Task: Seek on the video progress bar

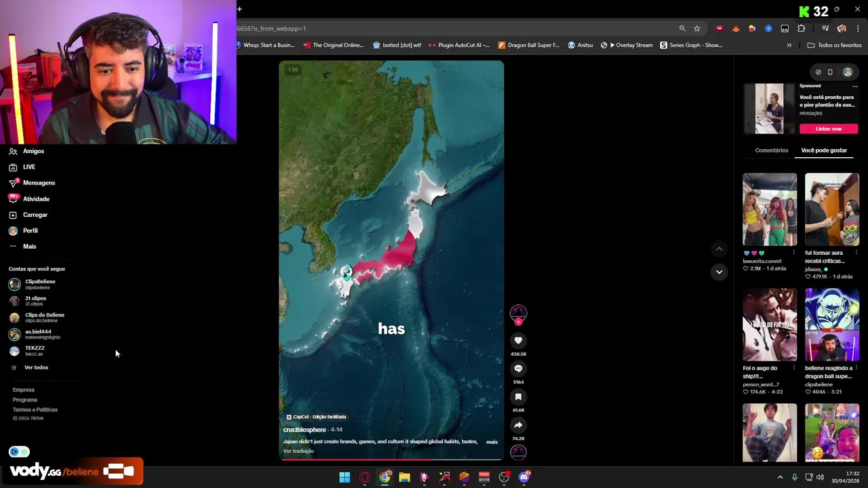Action: (x=391, y=460)
